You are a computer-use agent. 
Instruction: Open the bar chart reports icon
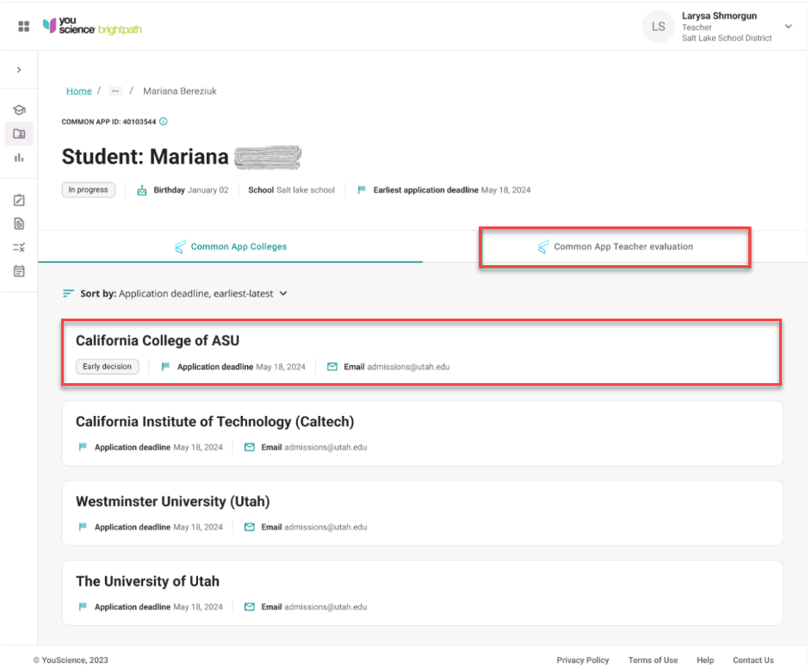point(19,158)
